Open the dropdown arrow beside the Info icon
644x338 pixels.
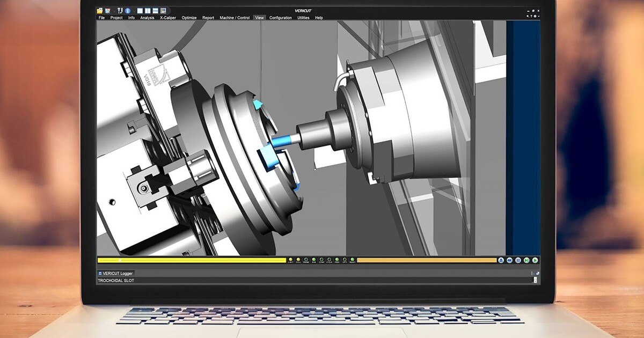coord(134,11)
